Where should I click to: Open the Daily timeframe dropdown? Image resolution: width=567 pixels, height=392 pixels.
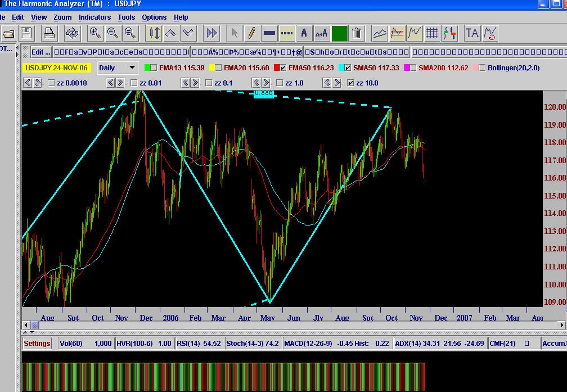117,67
